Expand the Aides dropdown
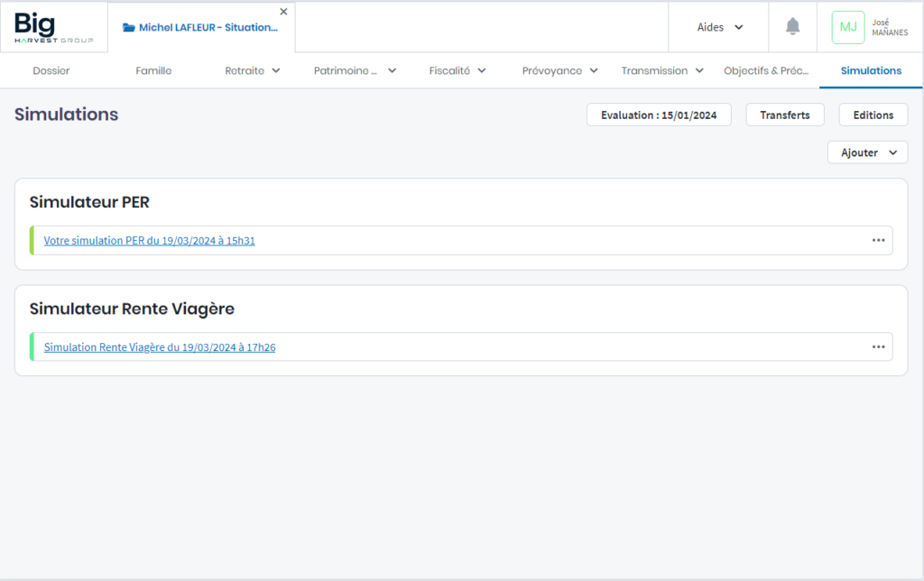 tap(719, 27)
